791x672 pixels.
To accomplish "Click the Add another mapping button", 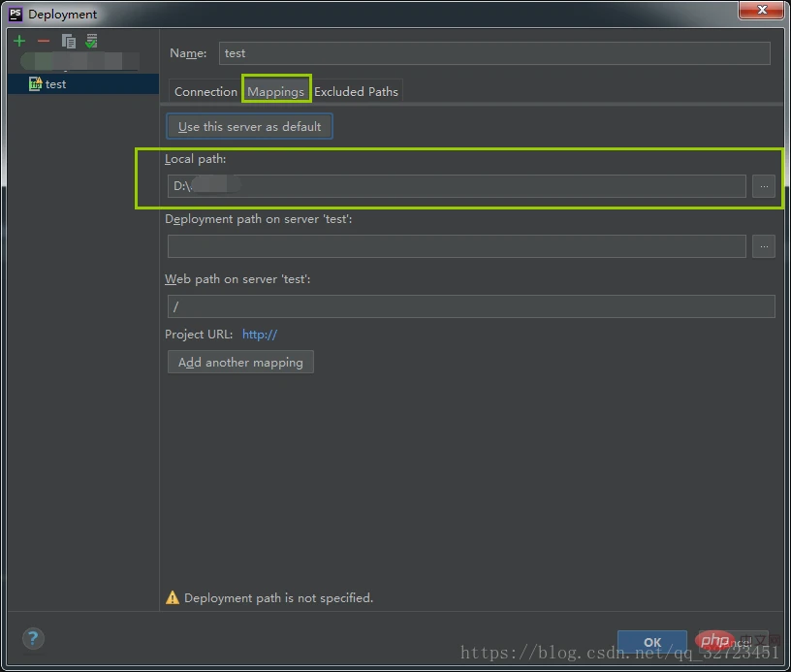I will 240,363.
